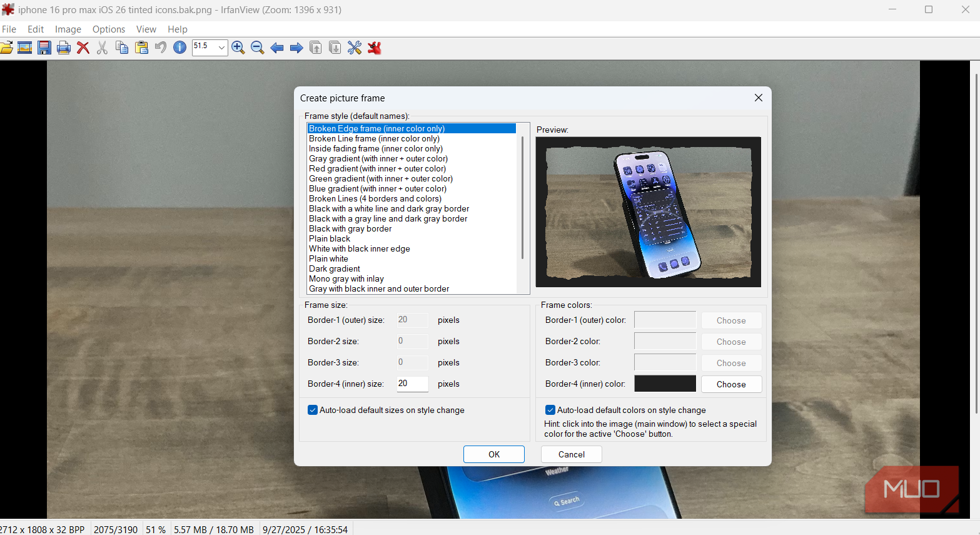Click the Print toolbar icon
This screenshot has width=980, height=535.
click(64, 48)
